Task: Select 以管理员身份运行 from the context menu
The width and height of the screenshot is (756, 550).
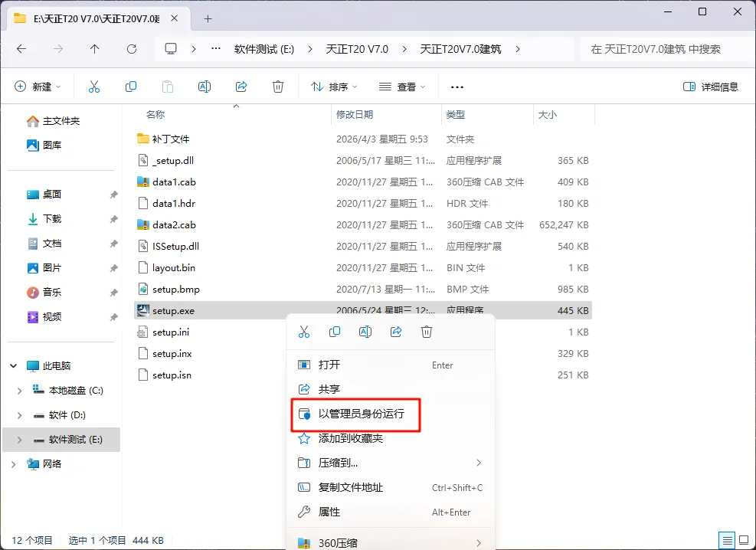Action: pyautogui.click(x=356, y=414)
